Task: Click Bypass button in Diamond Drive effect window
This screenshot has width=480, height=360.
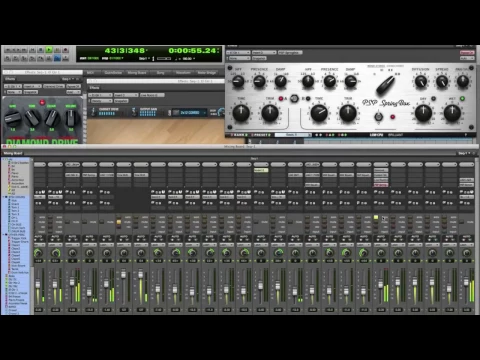Action: coord(73,86)
